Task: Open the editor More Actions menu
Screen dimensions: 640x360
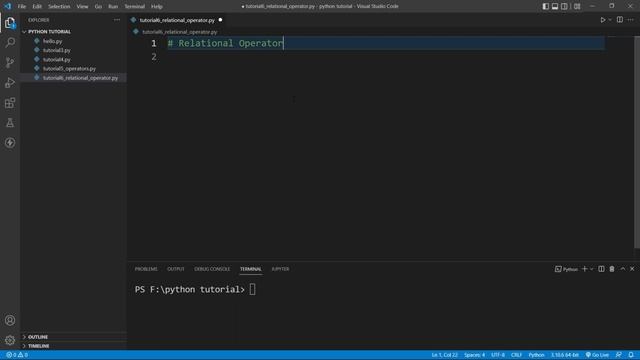Action: point(631,20)
